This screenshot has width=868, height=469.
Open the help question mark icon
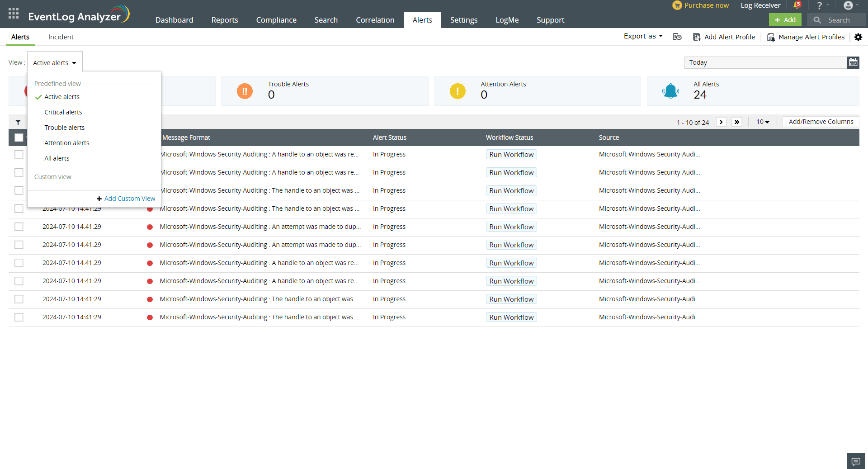(819, 5)
